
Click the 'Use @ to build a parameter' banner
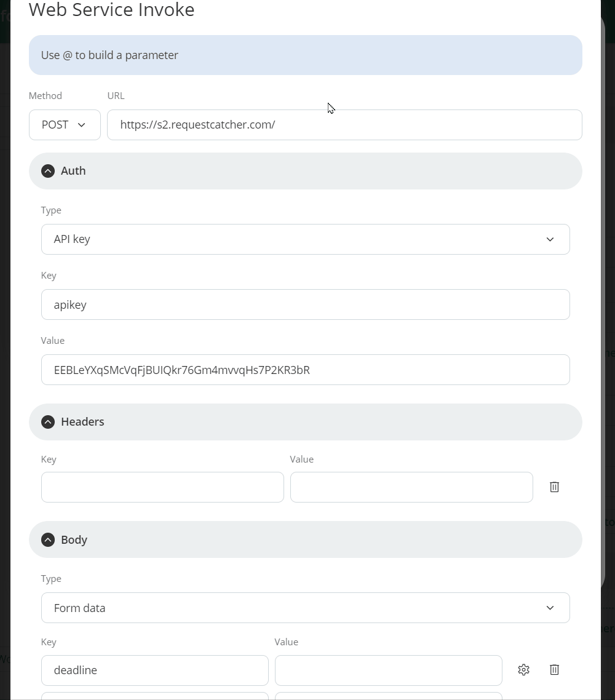[x=306, y=55]
